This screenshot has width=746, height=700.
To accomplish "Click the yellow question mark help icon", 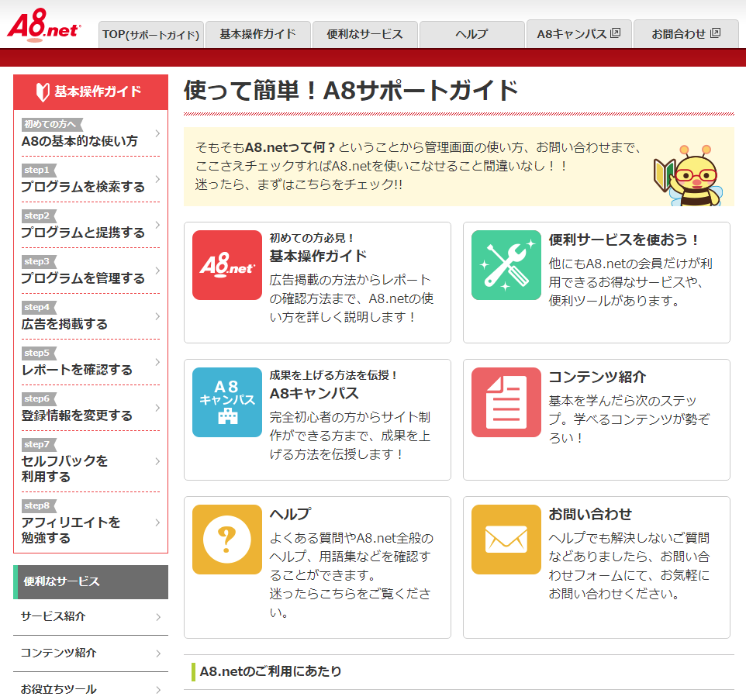I will 227,540.
